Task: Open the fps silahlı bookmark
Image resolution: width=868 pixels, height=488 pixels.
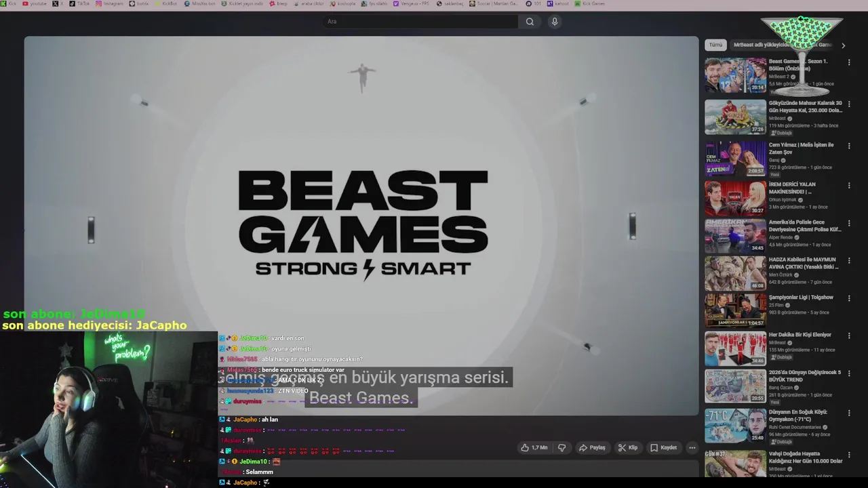Action: click(374, 3)
